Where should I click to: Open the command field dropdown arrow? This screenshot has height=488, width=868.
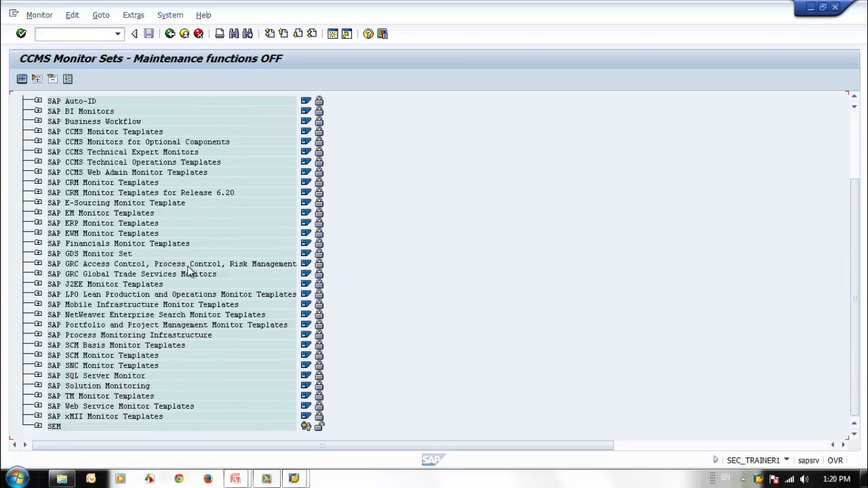click(x=118, y=34)
